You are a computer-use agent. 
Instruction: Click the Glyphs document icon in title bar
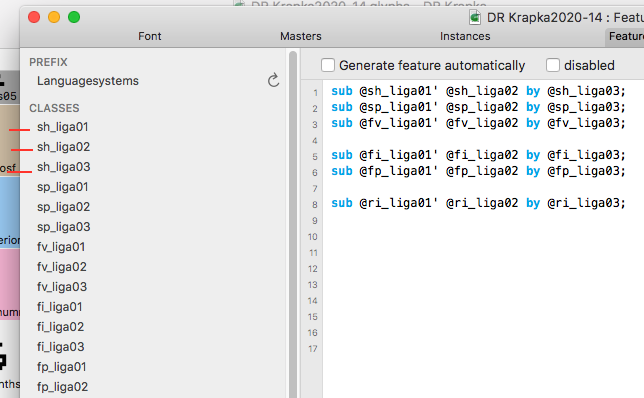(x=475, y=18)
